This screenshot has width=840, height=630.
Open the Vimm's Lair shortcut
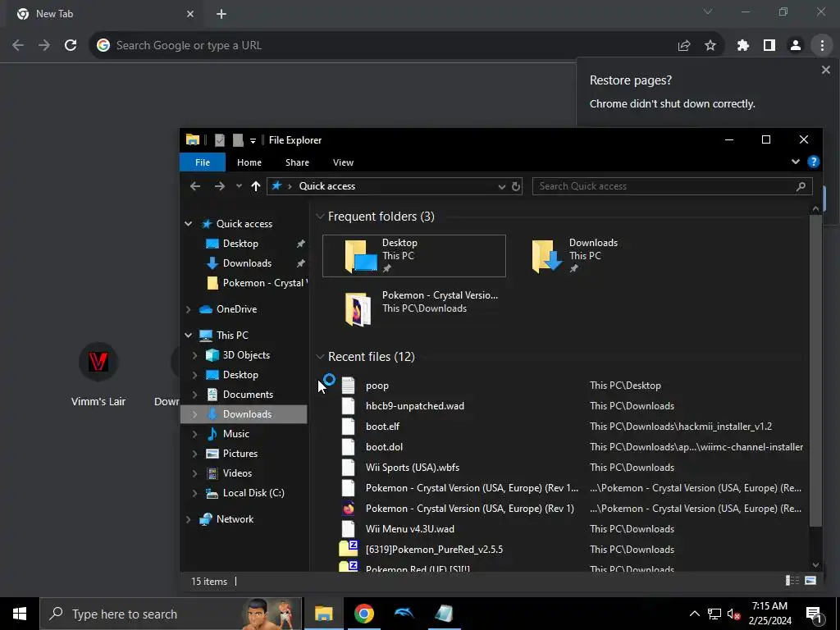tap(98, 375)
